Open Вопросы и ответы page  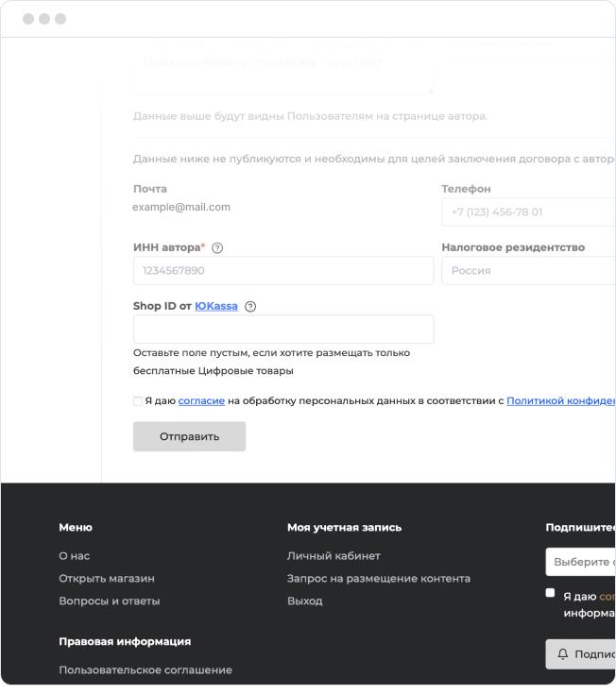110,601
